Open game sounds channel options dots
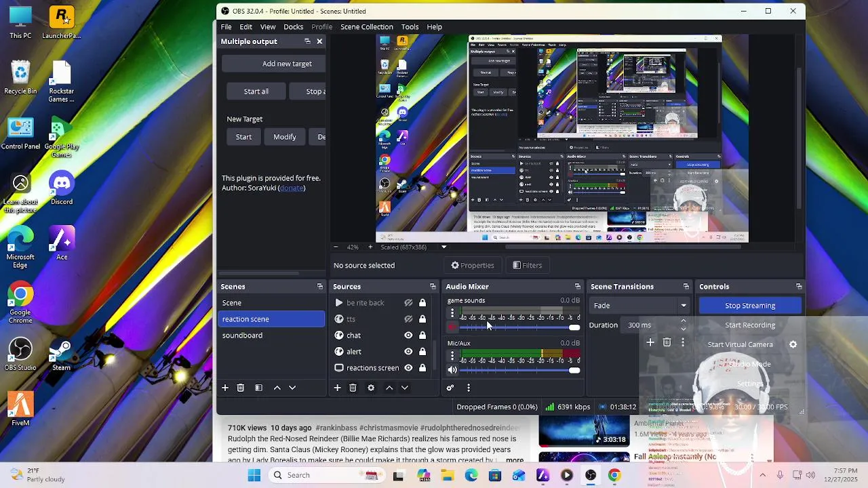 pos(452,314)
